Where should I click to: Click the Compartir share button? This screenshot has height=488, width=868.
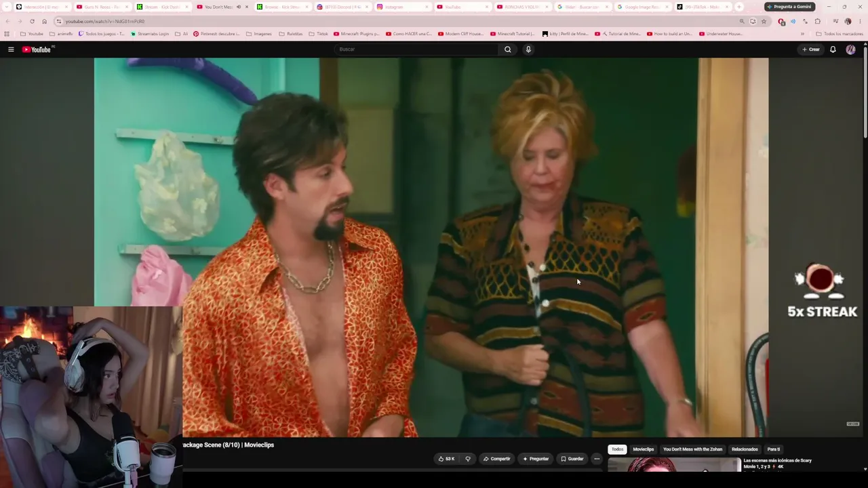pyautogui.click(x=496, y=459)
